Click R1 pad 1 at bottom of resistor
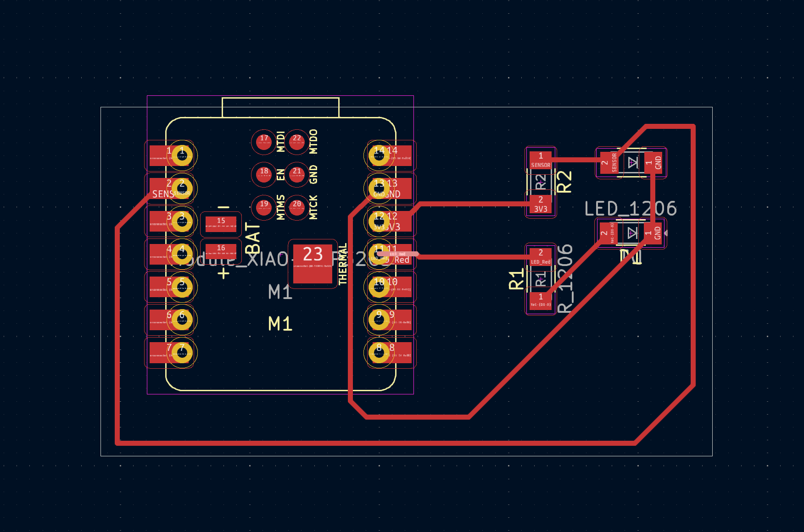 coord(541,301)
